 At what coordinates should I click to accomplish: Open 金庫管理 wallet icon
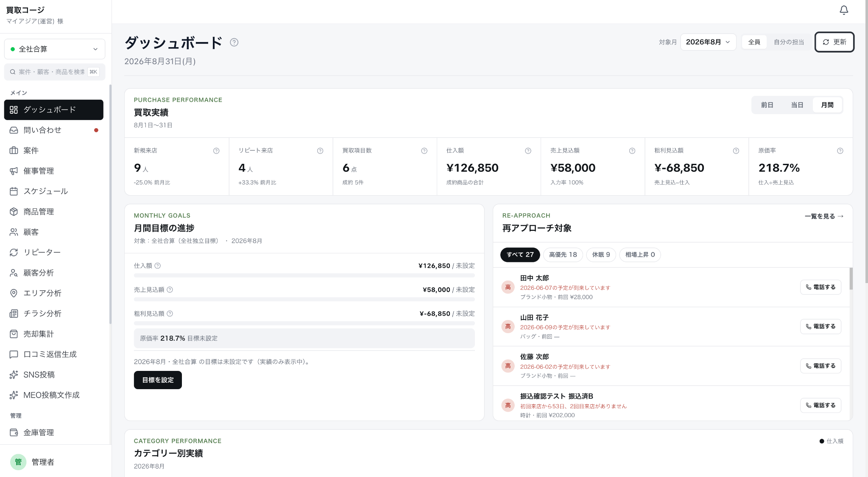tap(14, 432)
